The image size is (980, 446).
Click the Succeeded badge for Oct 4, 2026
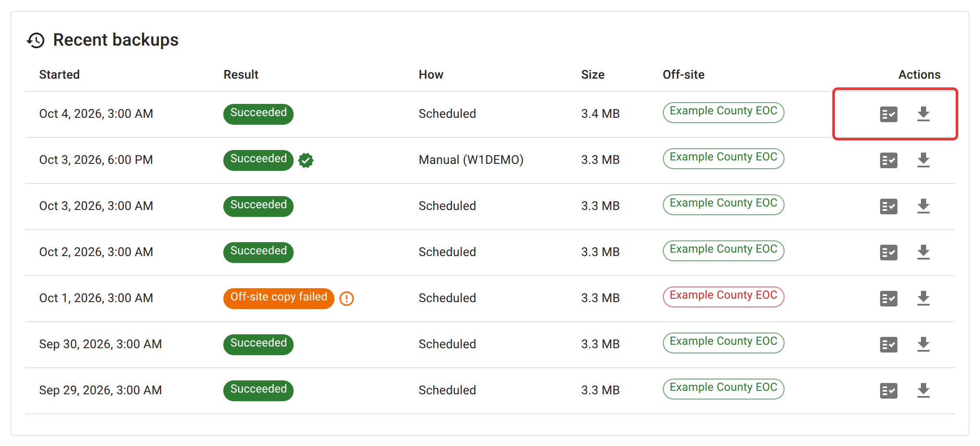coord(258,114)
